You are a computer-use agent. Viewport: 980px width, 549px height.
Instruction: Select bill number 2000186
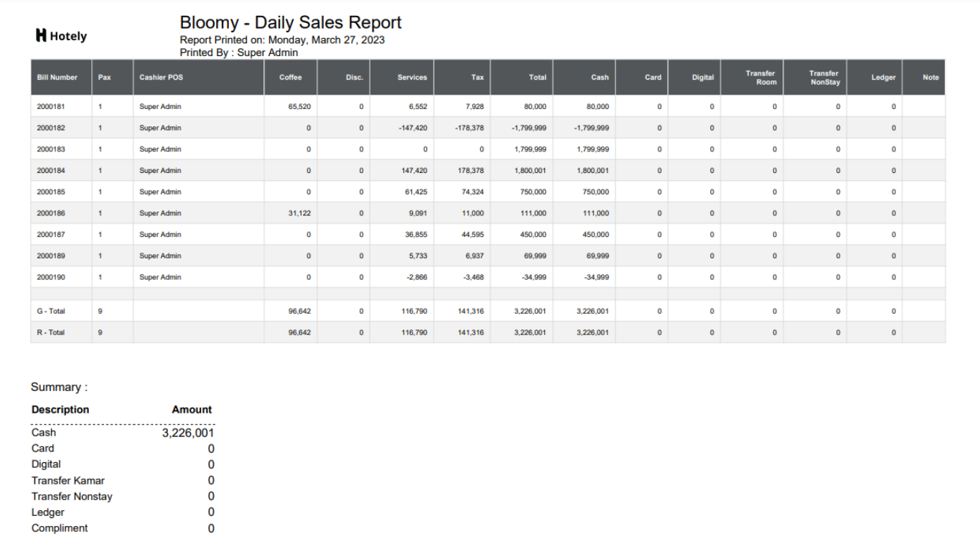coord(51,213)
